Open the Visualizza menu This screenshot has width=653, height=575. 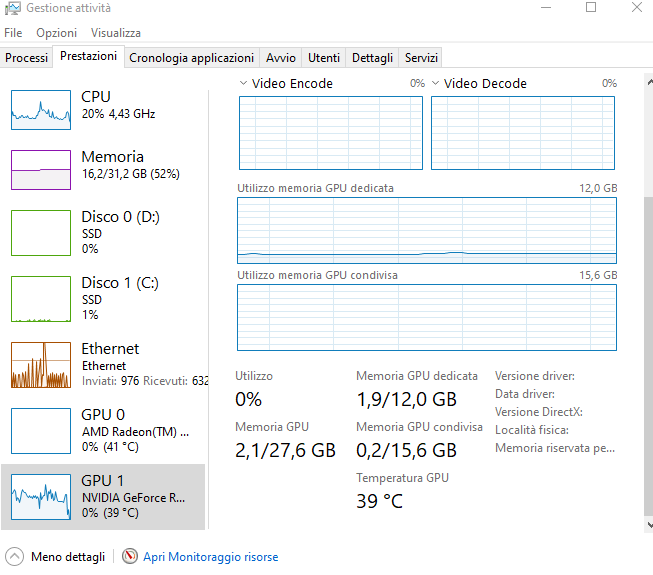tap(116, 33)
